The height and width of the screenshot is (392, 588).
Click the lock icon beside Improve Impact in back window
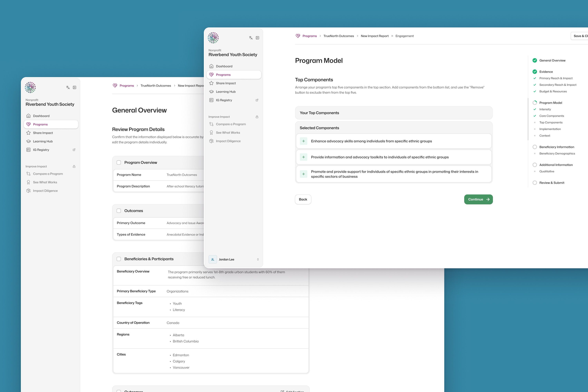point(74,166)
